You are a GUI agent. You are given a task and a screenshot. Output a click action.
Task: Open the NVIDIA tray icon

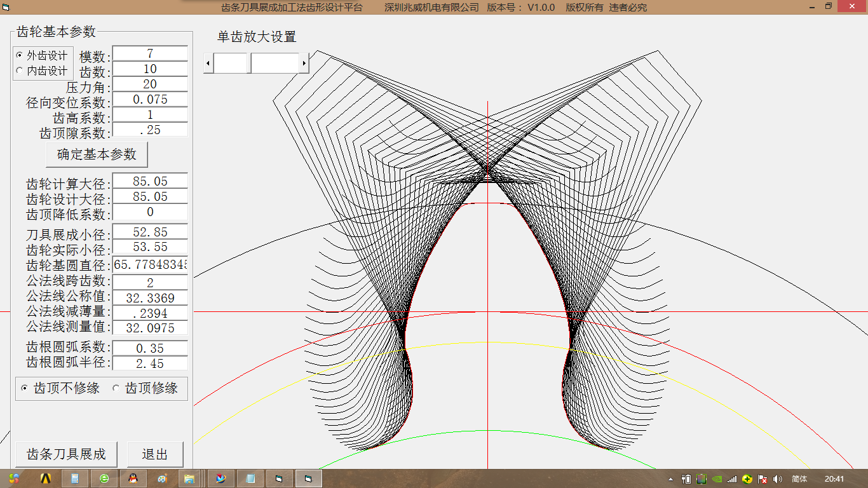(717, 479)
